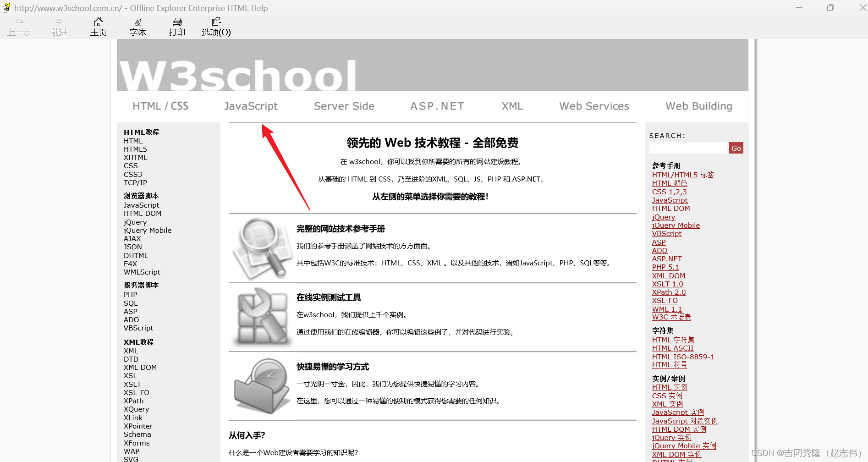Open XSLT 1.0 reference link
868x462 pixels.
[667, 284]
